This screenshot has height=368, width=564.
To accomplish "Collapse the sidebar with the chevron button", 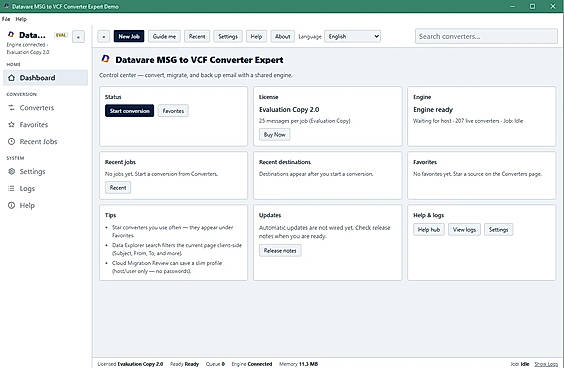I will [x=78, y=37].
